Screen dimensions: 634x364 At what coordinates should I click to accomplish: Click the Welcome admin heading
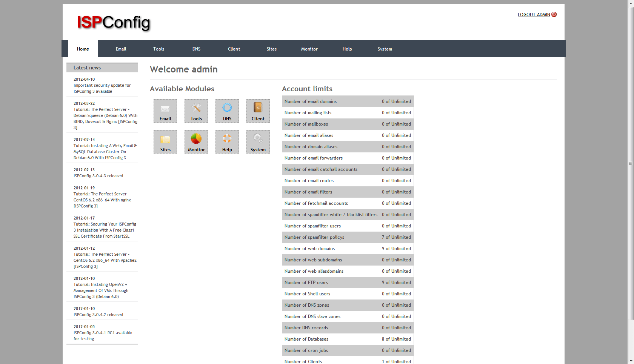click(x=184, y=69)
